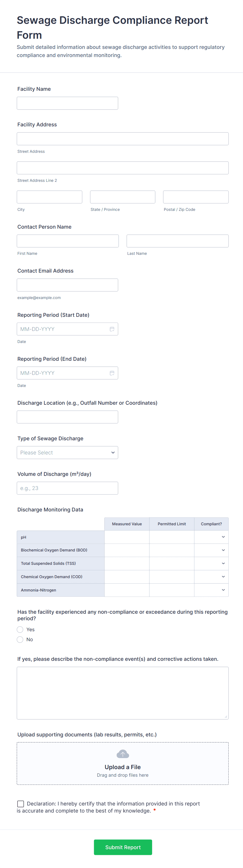Select No for non-compliance experienced
243x868 pixels.
pos(20,640)
